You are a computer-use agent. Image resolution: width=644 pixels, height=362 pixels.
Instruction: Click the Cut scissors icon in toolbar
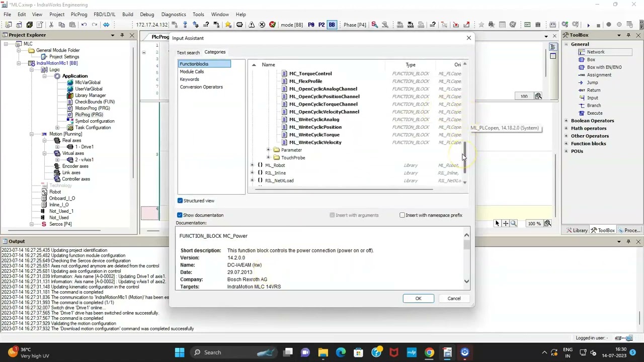coord(51,25)
